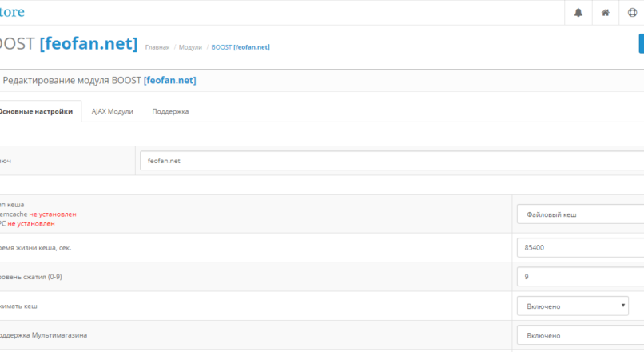Click the BOOST [feofan.net] page title
Image resolution: width=644 pixels, height=352 pixels.
69,43
